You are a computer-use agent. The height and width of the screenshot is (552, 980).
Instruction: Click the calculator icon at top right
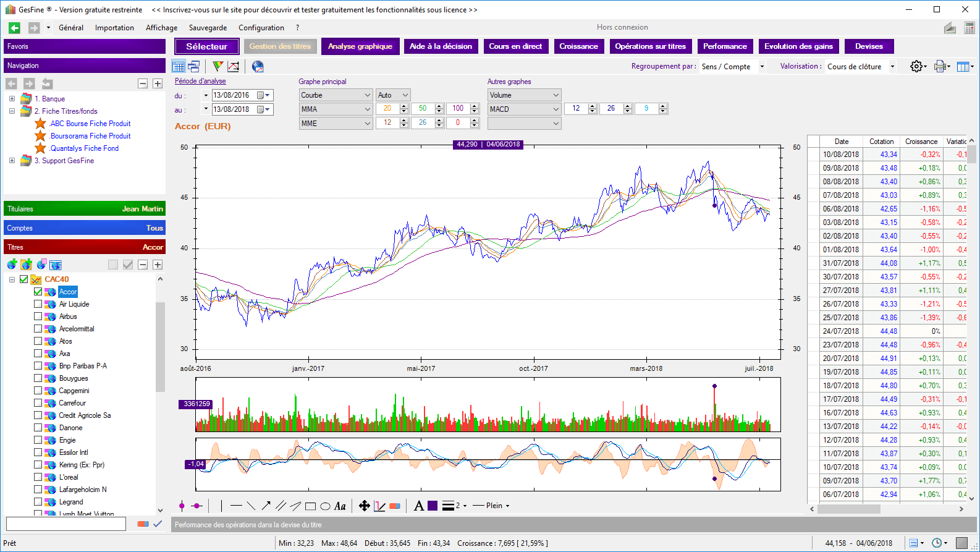pyautogui.click(x=969, y=28)
